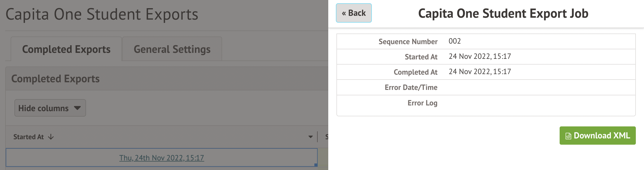Click the caret icon on Hide columns

77,108
